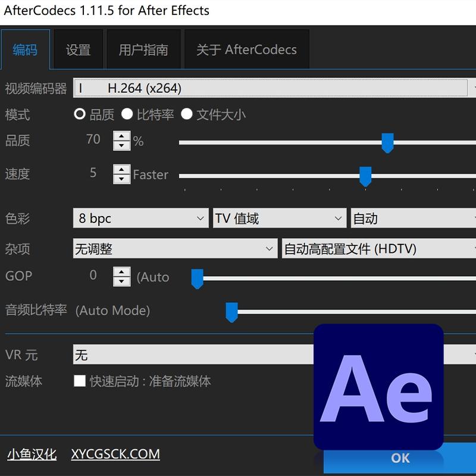476x476 pixels.
Task: Open the 小鱼汉化 link
Action: [x=32, y=455]
